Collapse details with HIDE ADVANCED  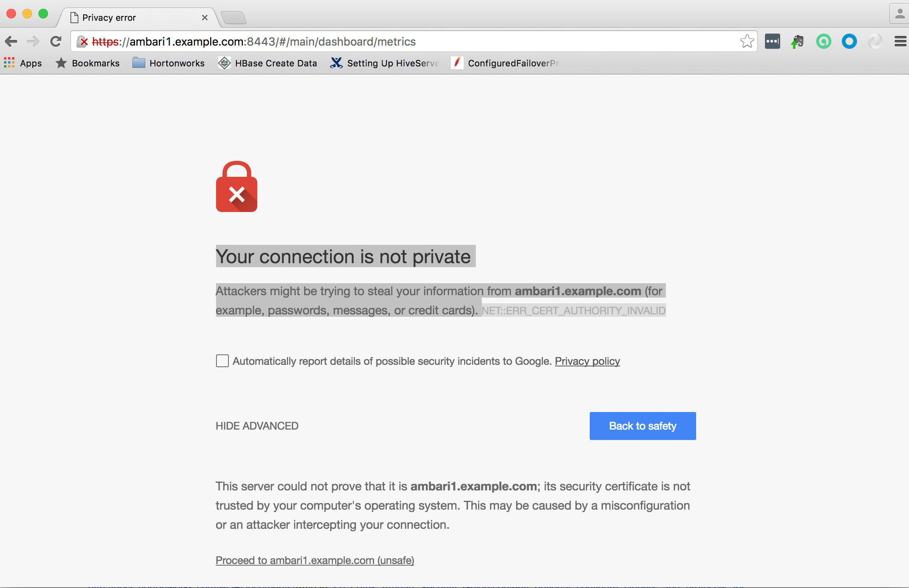click(257, 426)
